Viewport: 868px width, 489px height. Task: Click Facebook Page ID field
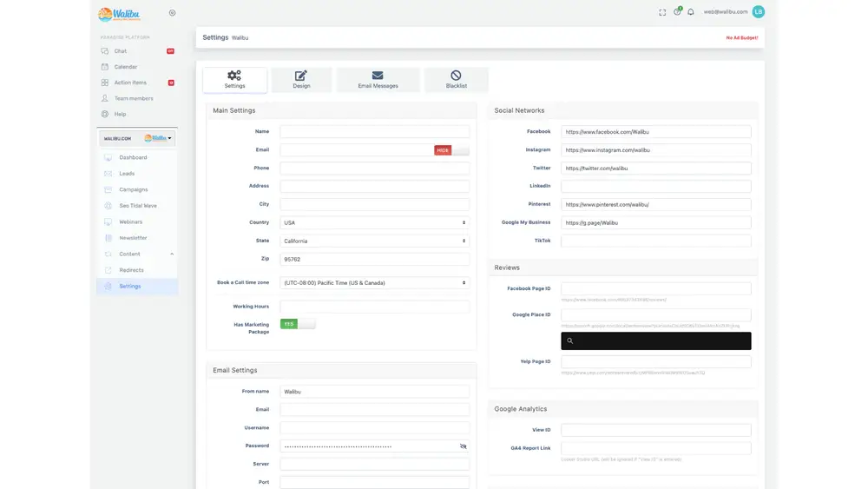coord(656,288)
